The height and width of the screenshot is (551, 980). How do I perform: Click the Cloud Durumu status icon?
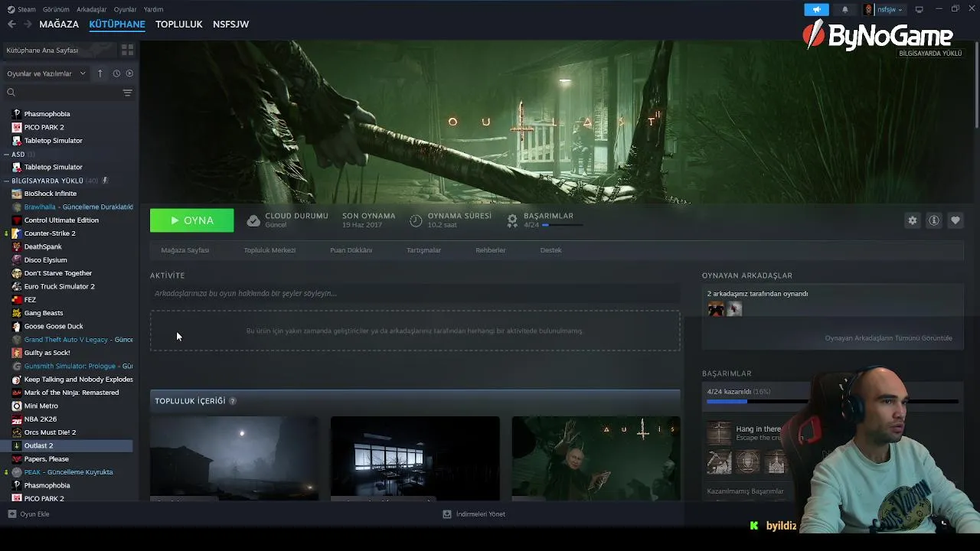point(253,220)
